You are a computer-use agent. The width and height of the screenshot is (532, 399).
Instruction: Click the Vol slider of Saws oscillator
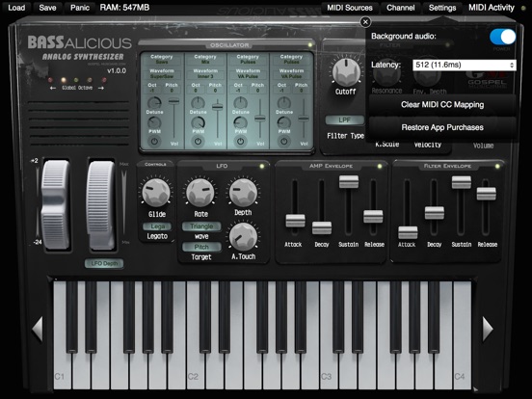[174, 101]
